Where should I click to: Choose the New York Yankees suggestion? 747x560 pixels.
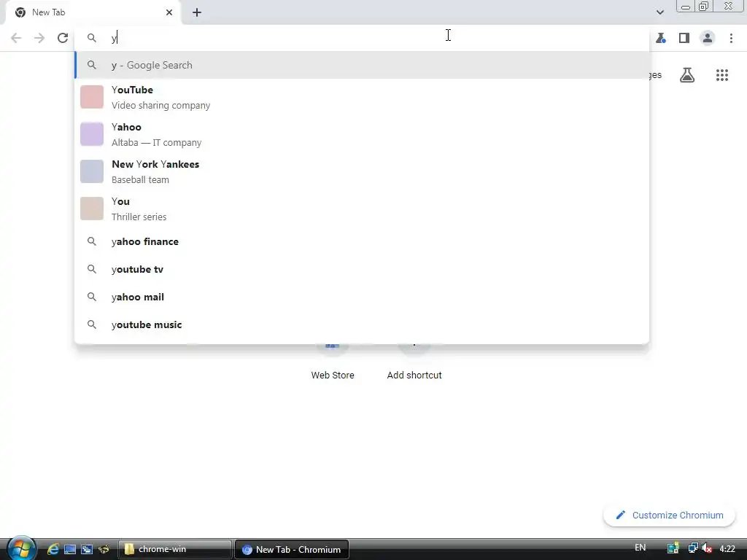(362, 171)
